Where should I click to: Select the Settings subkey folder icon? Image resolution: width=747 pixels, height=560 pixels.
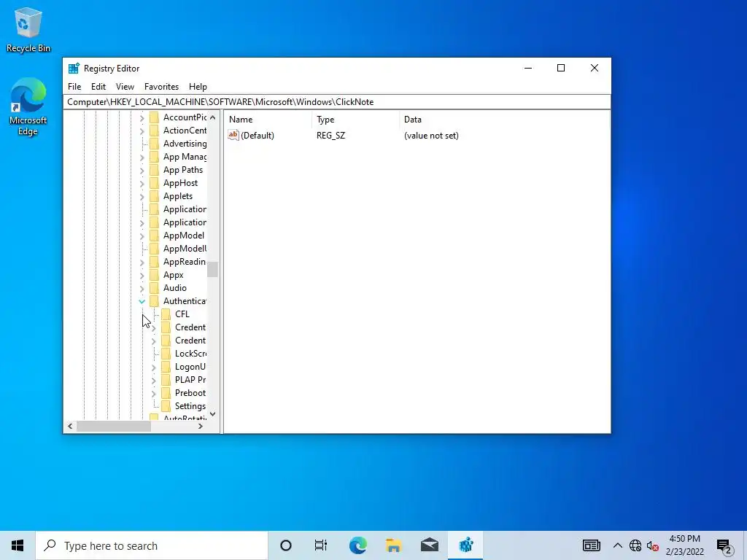166,406
